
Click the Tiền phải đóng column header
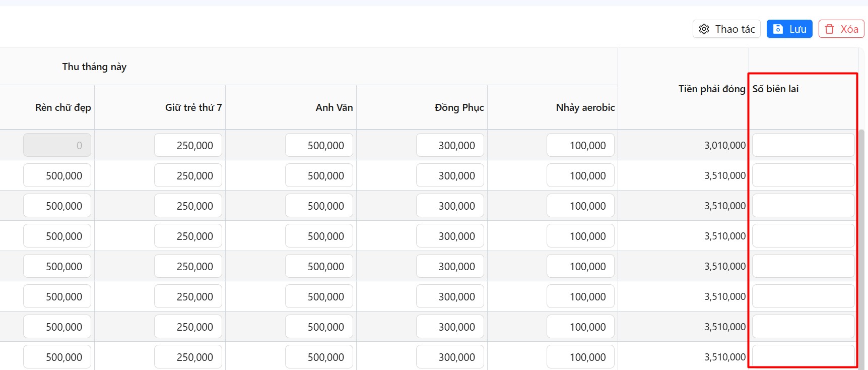tap(711, 89)
